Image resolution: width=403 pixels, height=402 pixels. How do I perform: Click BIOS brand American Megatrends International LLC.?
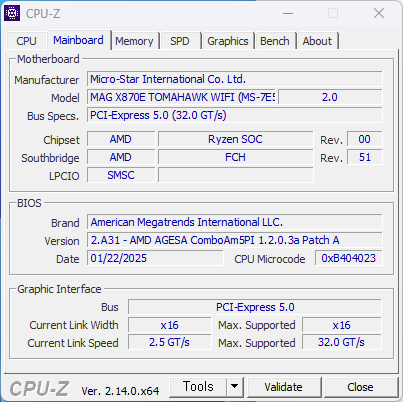[x=235, y=222]
